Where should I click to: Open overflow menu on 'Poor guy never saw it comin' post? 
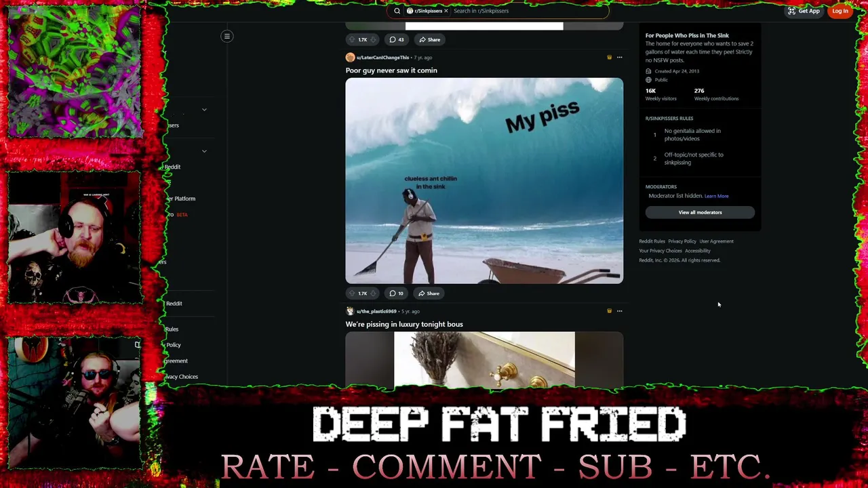[619, 58]
